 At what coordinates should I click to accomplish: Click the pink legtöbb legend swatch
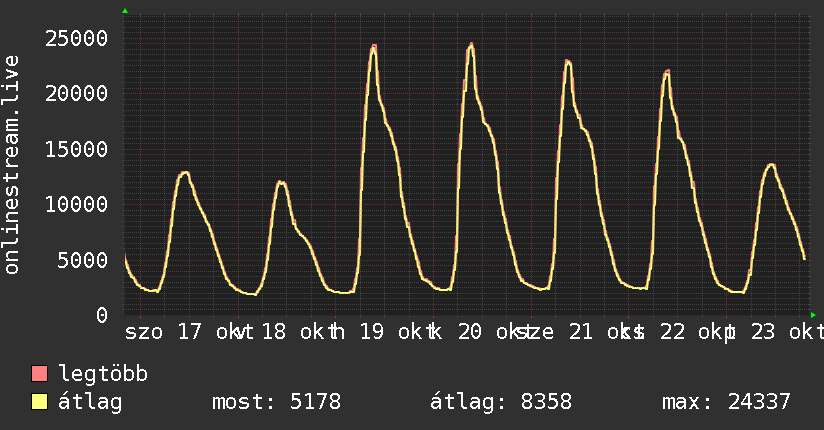click(39, 374)
